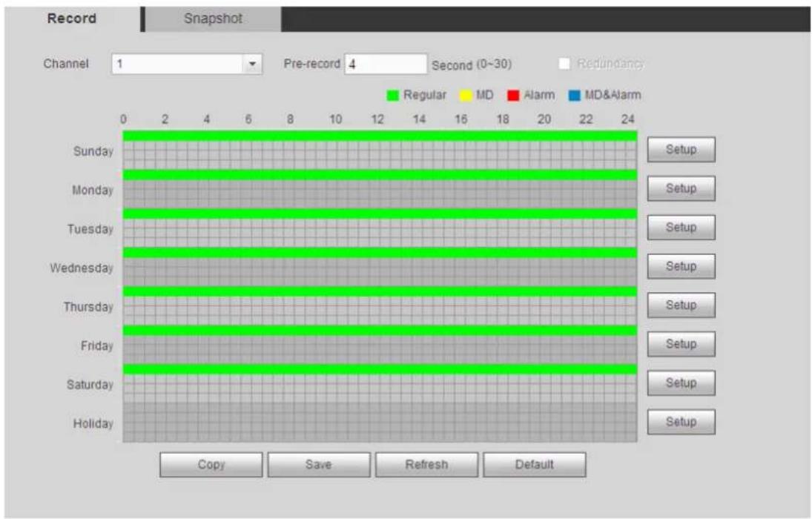
Task: Open Setup for Sunday
Action: [681, 150]
